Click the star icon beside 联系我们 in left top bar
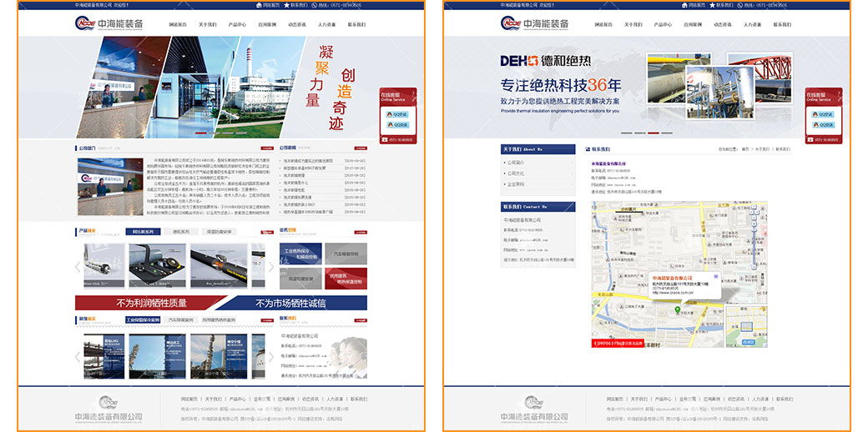This screenshot has width=868, height=432. pos(285,5)
